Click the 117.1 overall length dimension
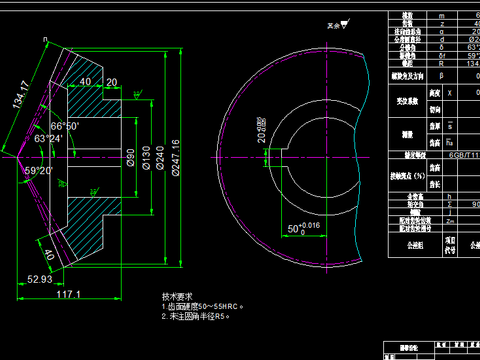480x360 pixels. tap(68, 294)
